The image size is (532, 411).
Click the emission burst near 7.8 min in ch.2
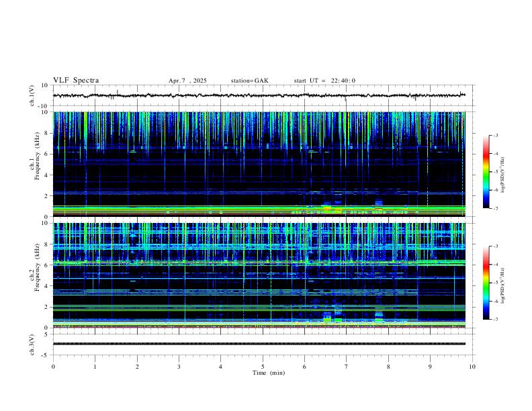tap(379, 316)
